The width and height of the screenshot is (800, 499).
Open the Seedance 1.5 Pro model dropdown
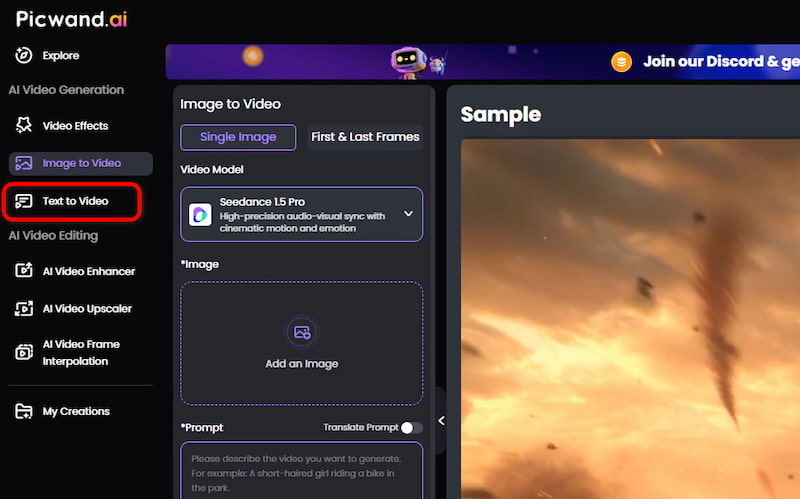click(301, 214)
